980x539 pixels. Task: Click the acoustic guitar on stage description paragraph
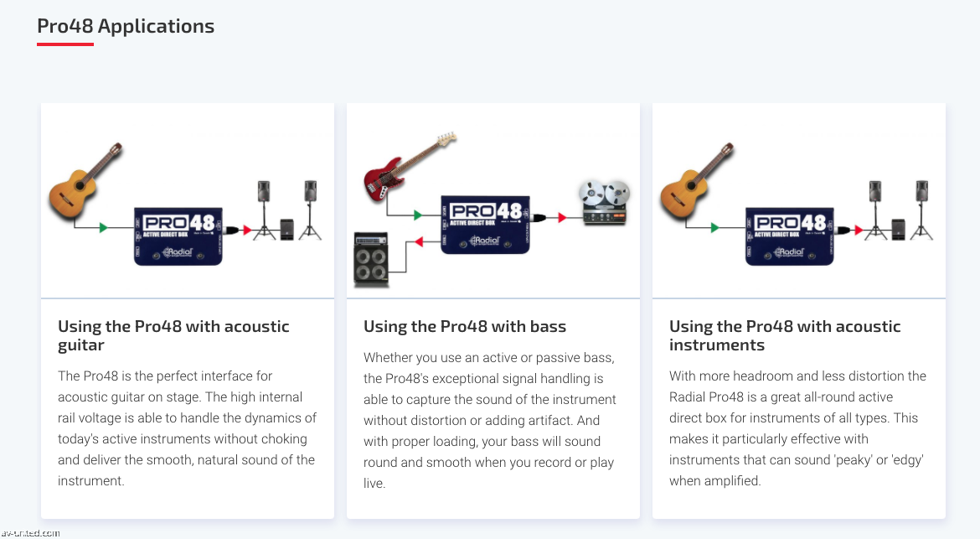coord(186,428)
